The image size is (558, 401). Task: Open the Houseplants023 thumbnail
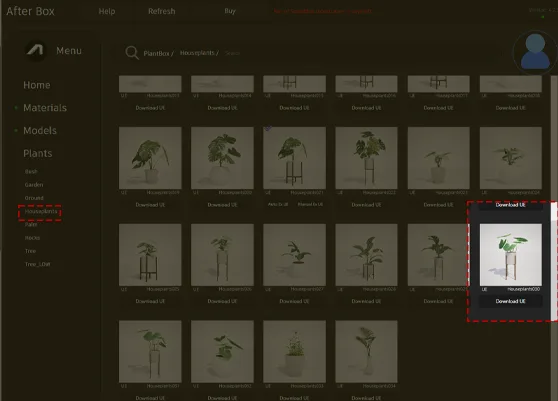tap(438, 158)
